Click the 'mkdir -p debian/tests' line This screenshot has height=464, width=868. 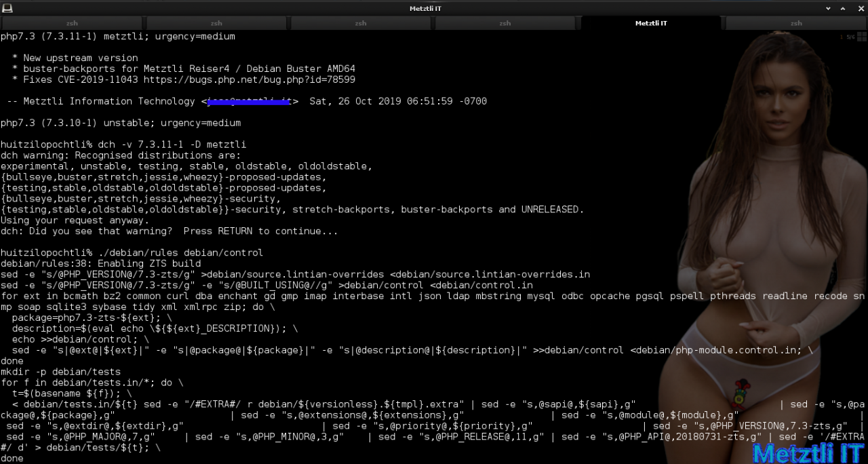coord(60,372)
